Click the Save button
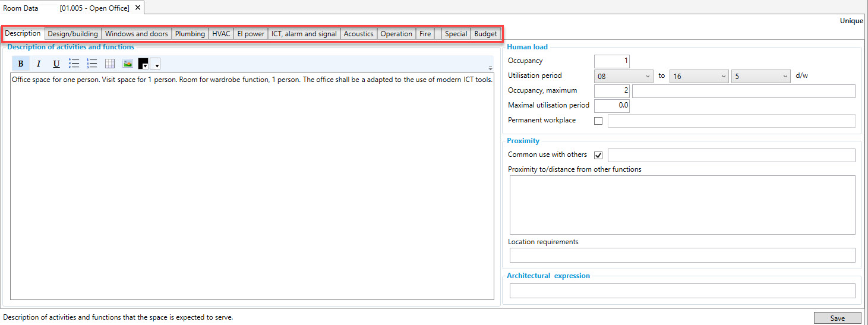 [x=837, y=318]
